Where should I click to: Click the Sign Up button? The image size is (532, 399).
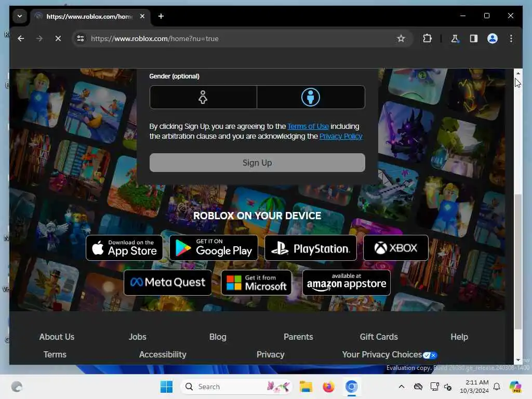[x=257, y=163]
